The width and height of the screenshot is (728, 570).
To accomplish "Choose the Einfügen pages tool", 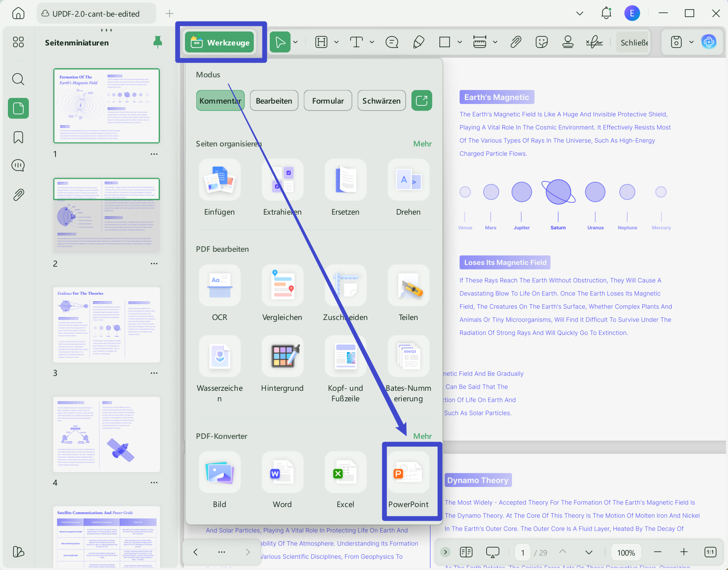I will [x=219, y=188].
